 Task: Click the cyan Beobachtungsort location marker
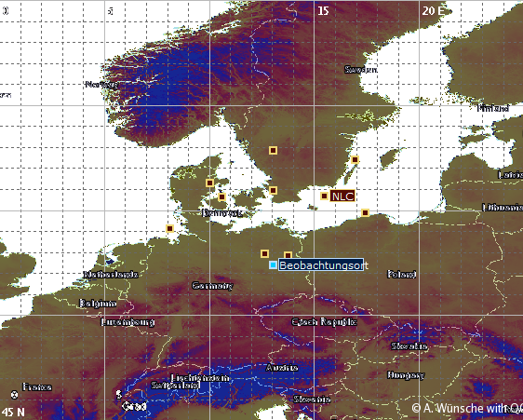[x=274, y=265]
